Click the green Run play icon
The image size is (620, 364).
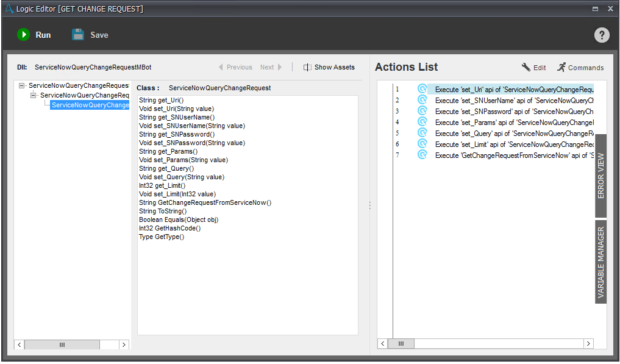[23, 35]
